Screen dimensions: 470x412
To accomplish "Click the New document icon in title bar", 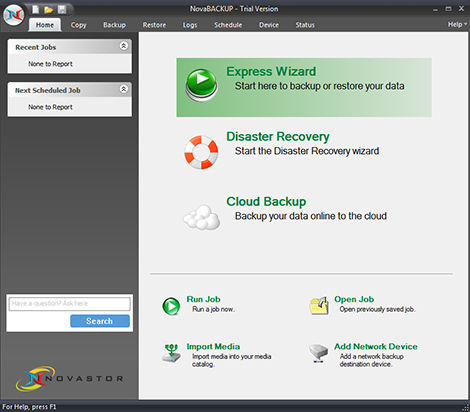I will 35,9.
